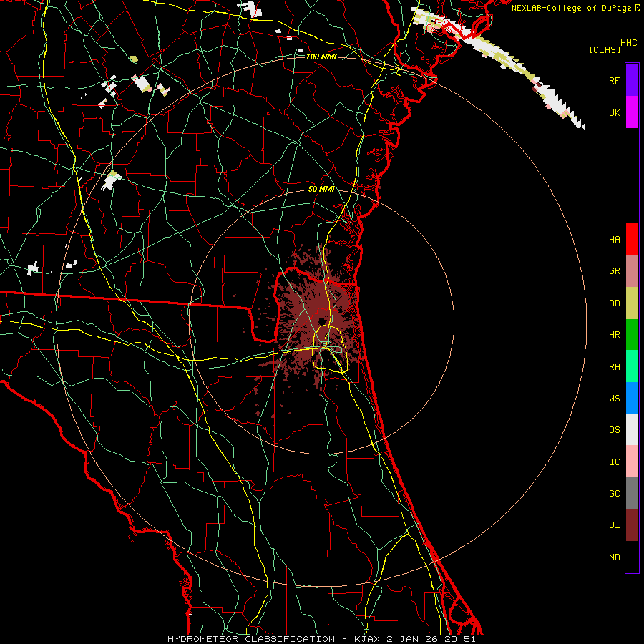Click the HHC product label

(629, 43)
